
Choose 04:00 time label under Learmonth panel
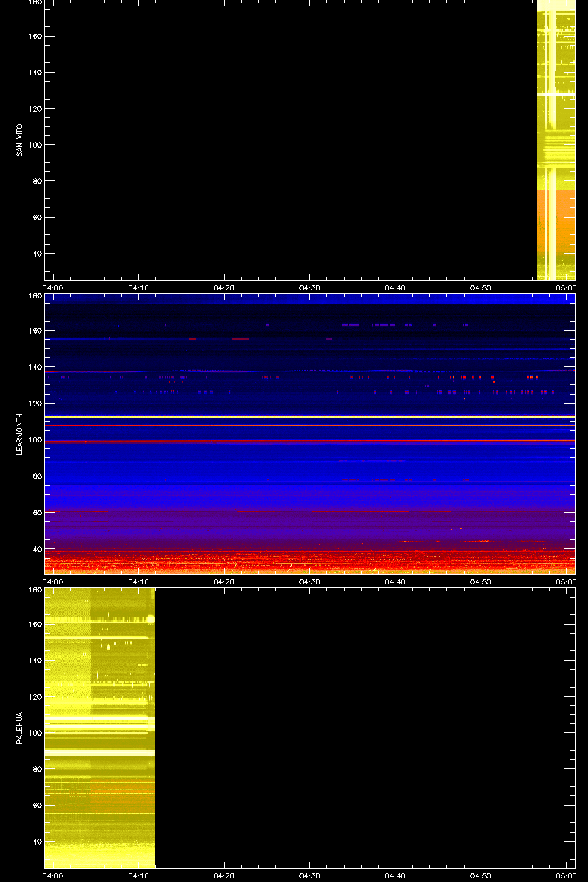(53, 581)
